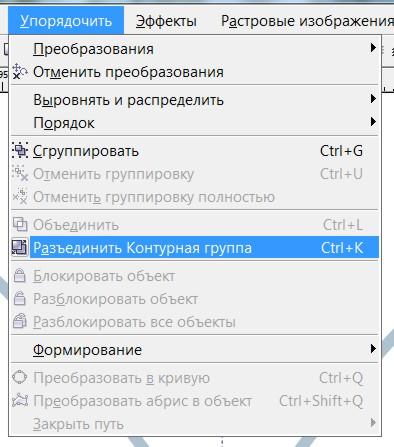Select the Сгруппировать Ctrl+G entry
Image resolution: width=394 pixels, height=447 pixels.
point(195,151)
